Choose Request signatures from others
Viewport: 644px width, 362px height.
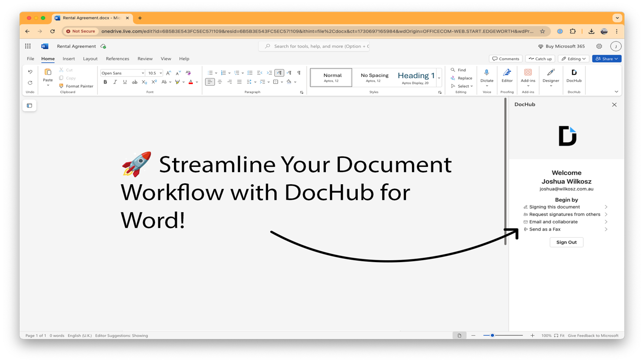566,214
